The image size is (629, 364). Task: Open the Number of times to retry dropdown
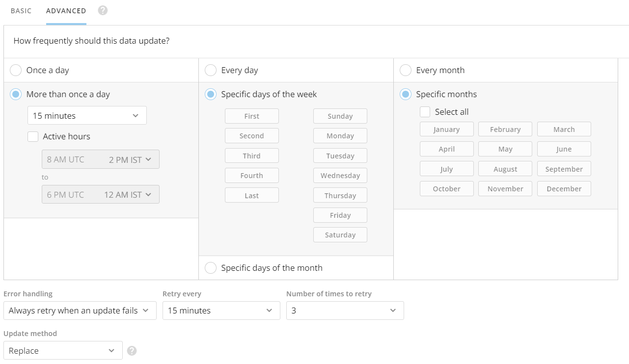coord(344,311)
